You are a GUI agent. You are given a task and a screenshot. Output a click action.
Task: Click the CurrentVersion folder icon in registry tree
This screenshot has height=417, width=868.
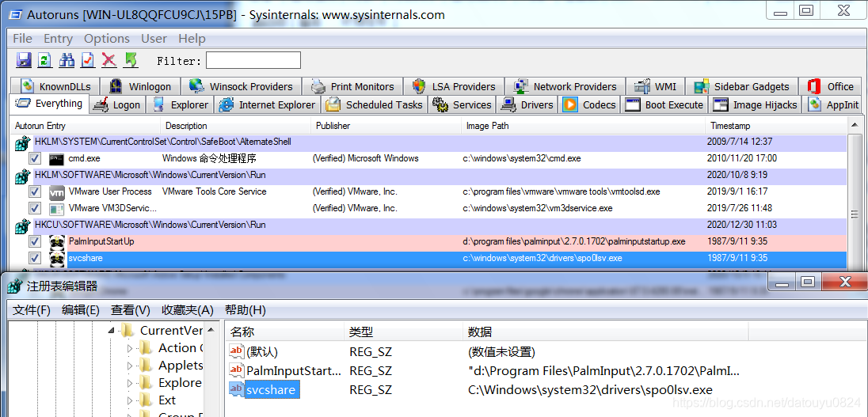tap(128, 331)
